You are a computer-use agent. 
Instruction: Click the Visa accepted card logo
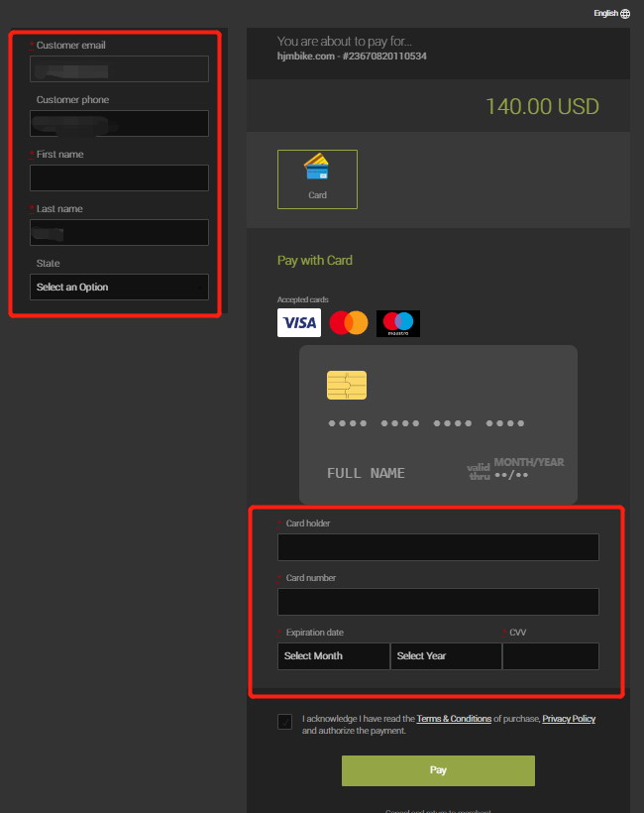(x=299, y=322)
